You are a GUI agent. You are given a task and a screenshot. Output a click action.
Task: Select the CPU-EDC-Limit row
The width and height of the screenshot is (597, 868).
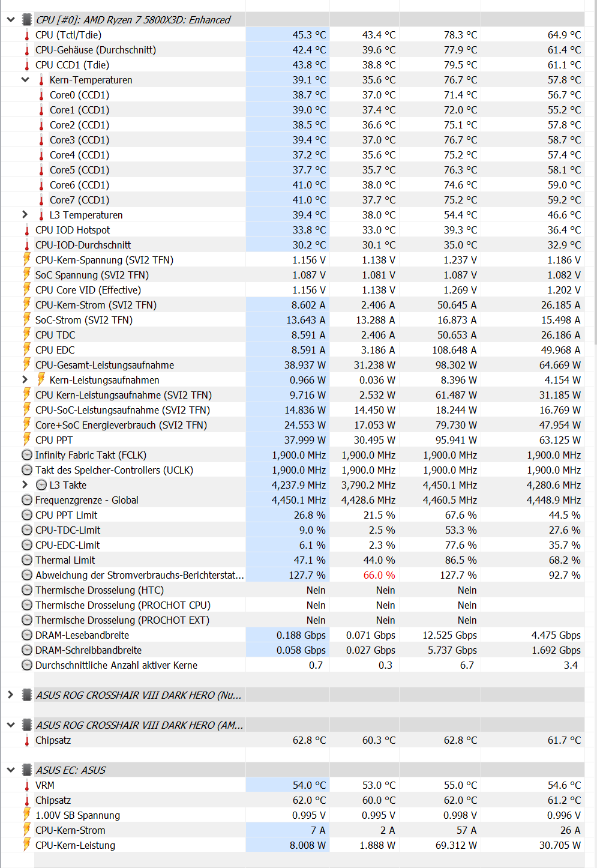292,545
